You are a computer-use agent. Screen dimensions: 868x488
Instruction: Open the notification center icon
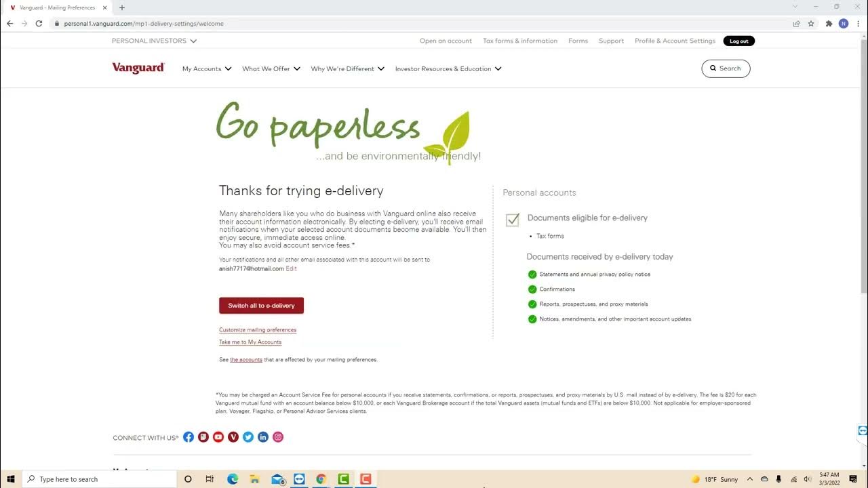tap(853, 479)
